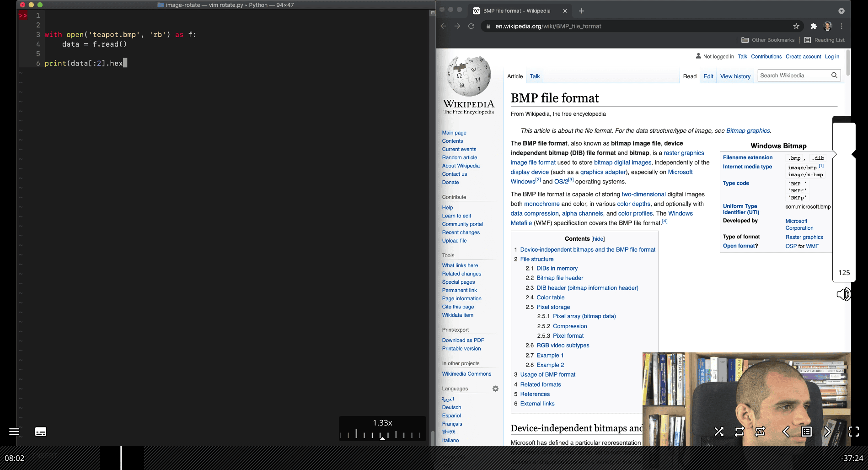Click the webcam video thumbnail
The width and height of the screenshot is (868, 470).
(x=746, y=399)
